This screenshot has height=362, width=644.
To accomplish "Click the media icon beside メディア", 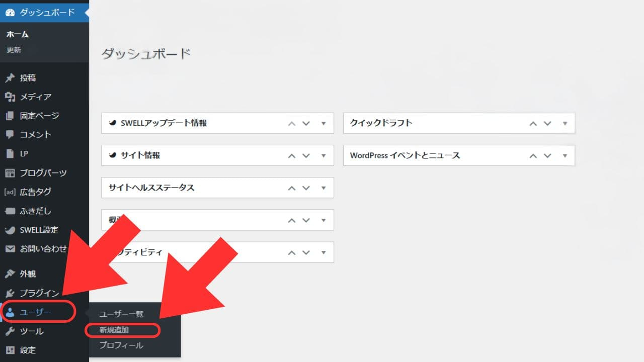I will tap(10, 97).
